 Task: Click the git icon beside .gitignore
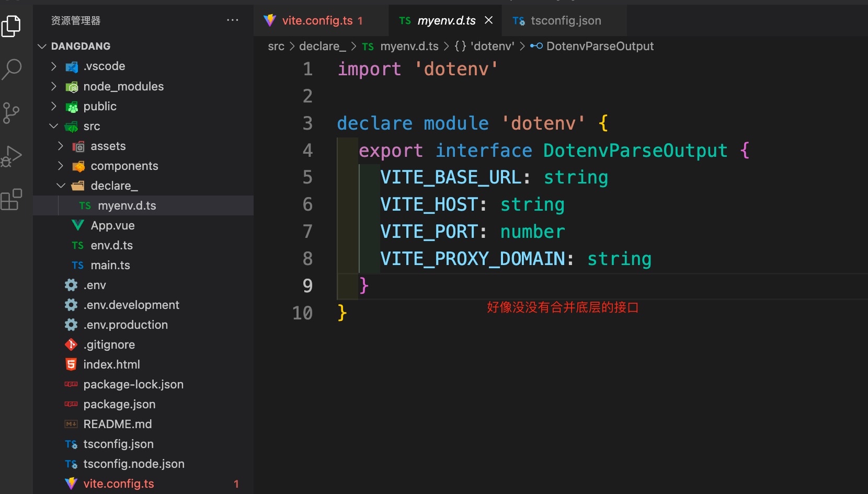click(71, 344)
